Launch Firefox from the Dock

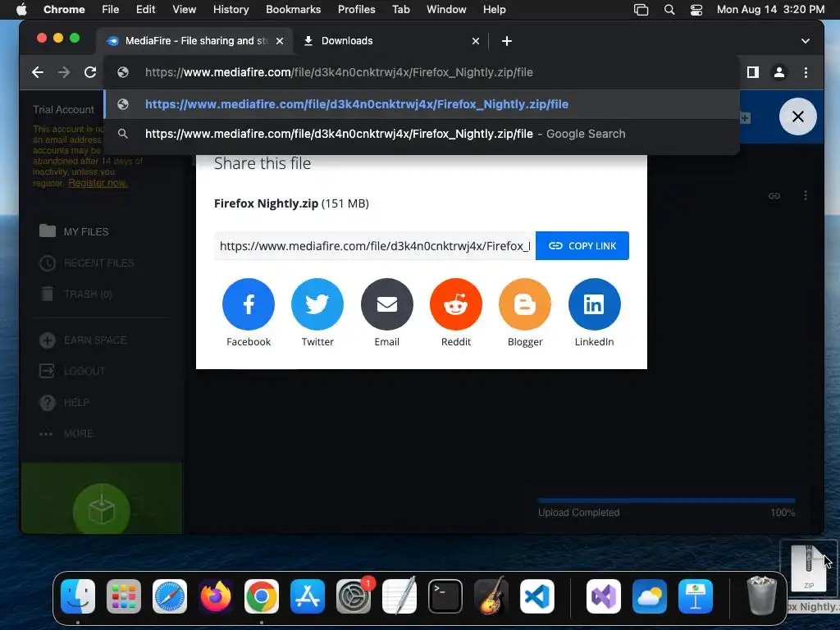(216, 596)
